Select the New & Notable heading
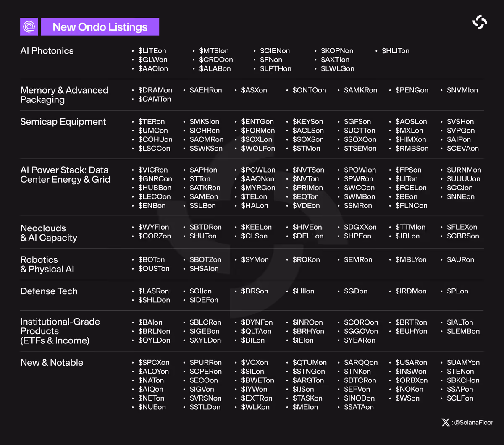Viewport: 504px width, 445px height. tap(52, 363)
